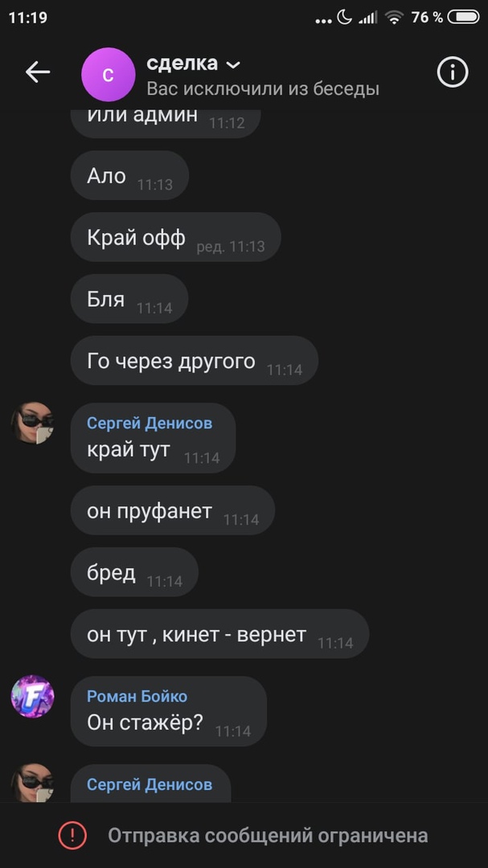488x868 pixels.
Task: Tap the "Ало" message bubble
Action: (129, 175)
